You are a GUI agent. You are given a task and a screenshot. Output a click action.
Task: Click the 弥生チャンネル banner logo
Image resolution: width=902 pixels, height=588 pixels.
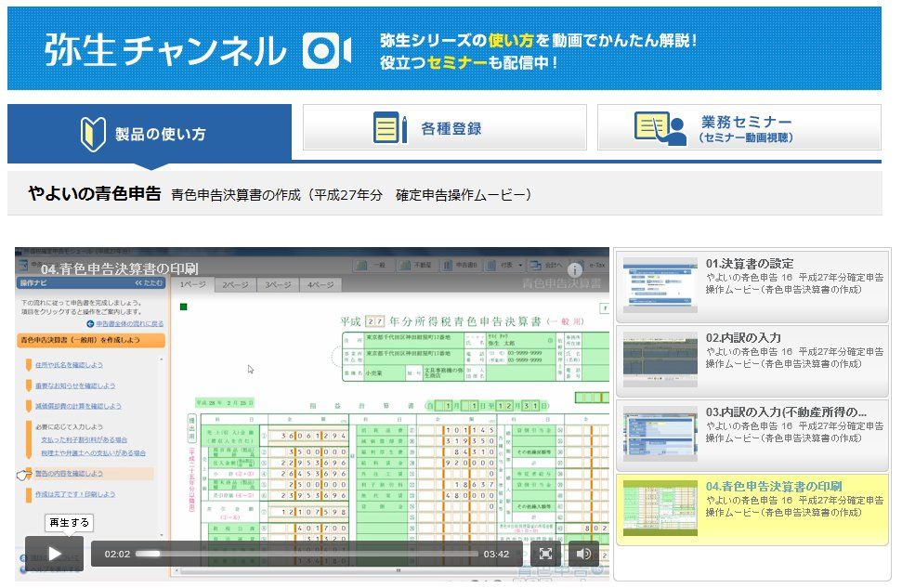click(x=165, y=50)
